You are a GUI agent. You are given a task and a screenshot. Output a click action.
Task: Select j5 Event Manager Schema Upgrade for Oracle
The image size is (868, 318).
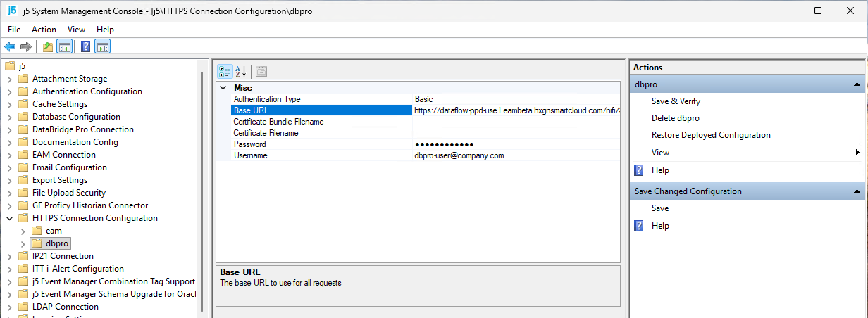tap(113, 294)
